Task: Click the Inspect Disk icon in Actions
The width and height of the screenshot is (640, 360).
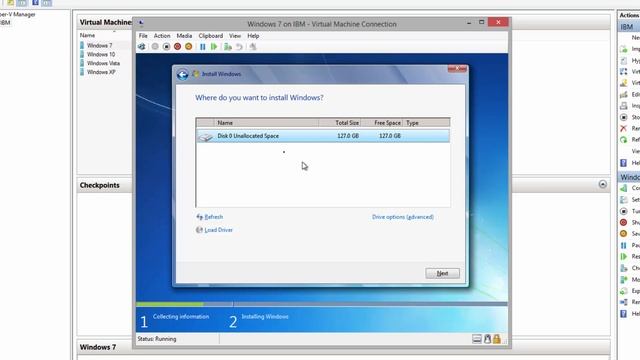Action: point(623,106)
